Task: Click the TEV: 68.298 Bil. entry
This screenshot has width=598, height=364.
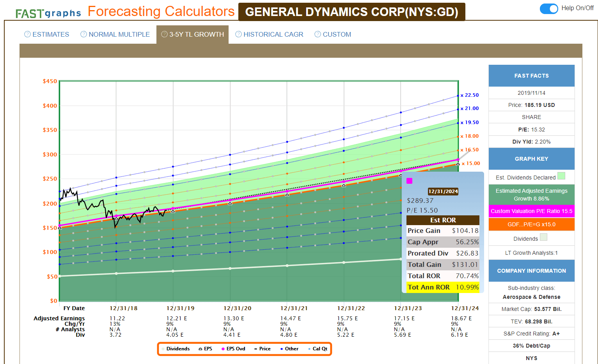Action: (x=531, y=321)
